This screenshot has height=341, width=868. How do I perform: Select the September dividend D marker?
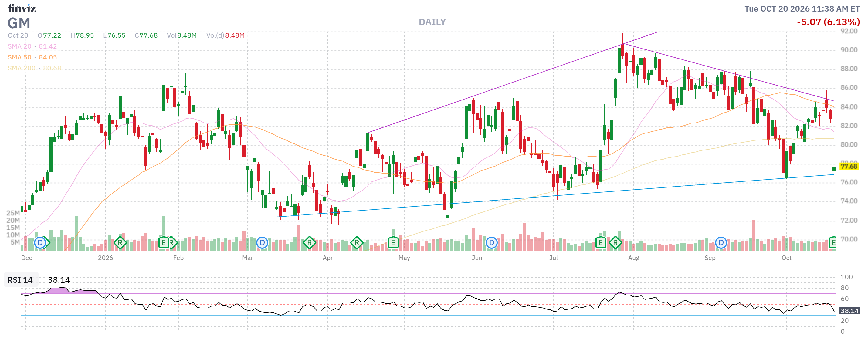(721, 243)
